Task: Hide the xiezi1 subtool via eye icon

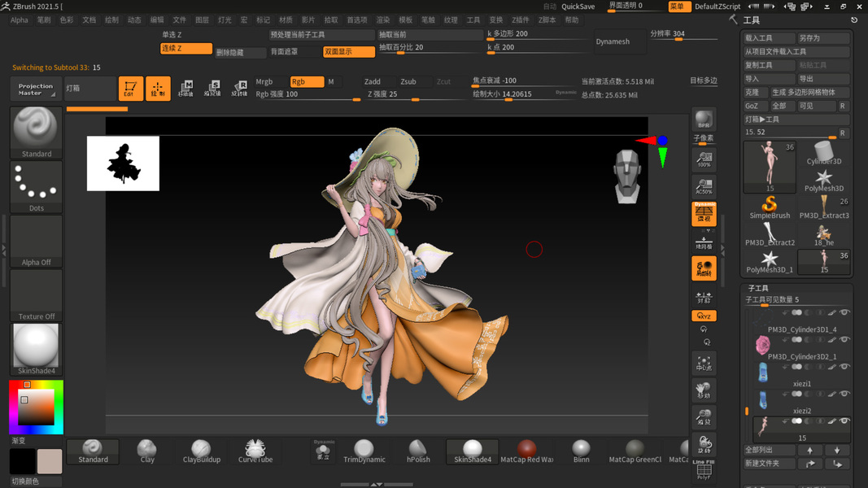Action: 844,367
